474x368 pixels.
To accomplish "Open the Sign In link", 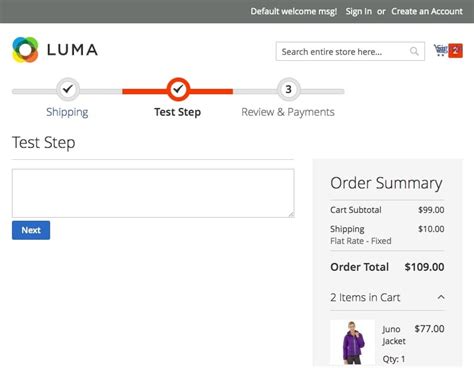I will tap(359, 11).
